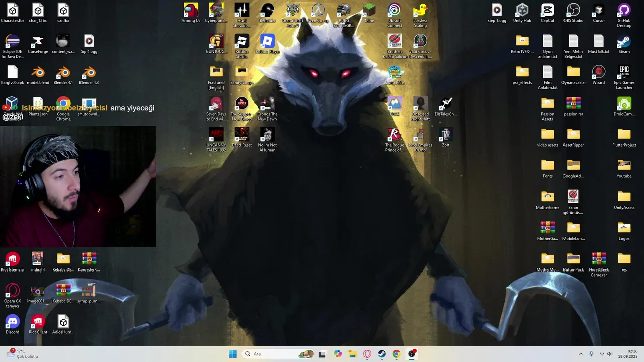Click the taskbar Ara search box
Image resolution: width=644 pixels, height=362 pixels.
coord(278,354)
